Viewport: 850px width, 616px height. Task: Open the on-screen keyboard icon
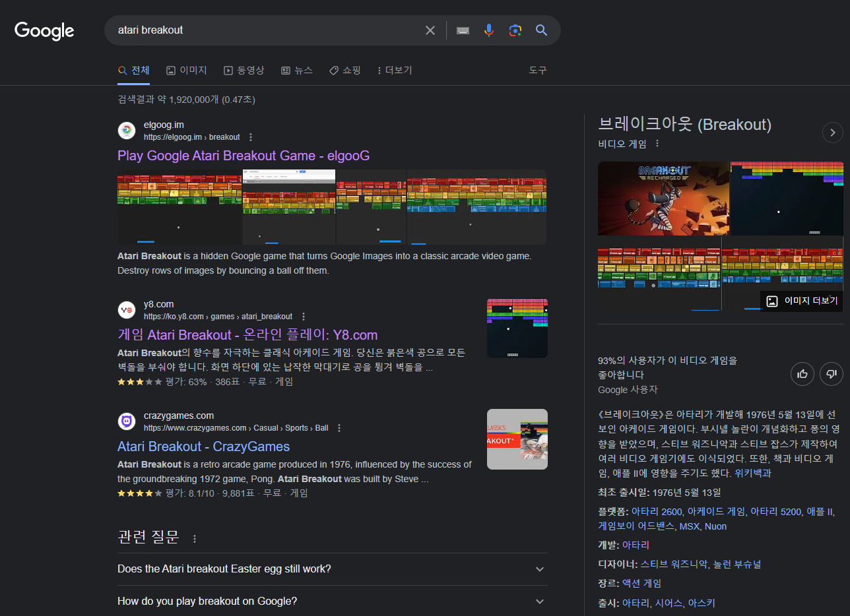pos(463,30)
